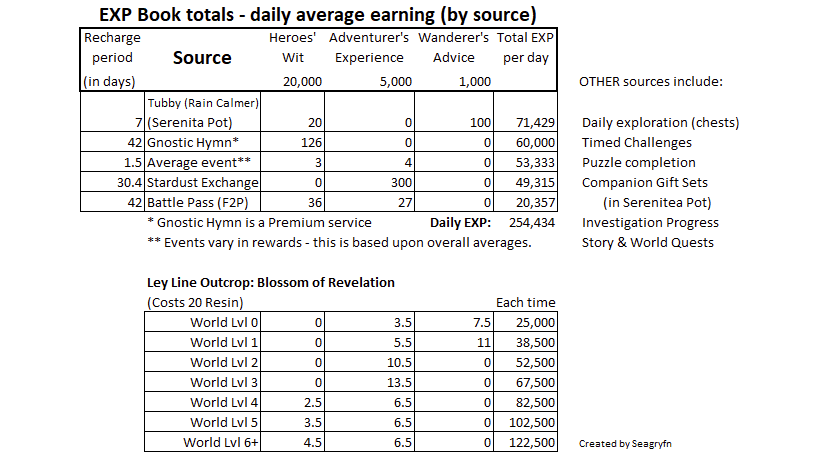Select the Source column header

(x=202, y=58)
